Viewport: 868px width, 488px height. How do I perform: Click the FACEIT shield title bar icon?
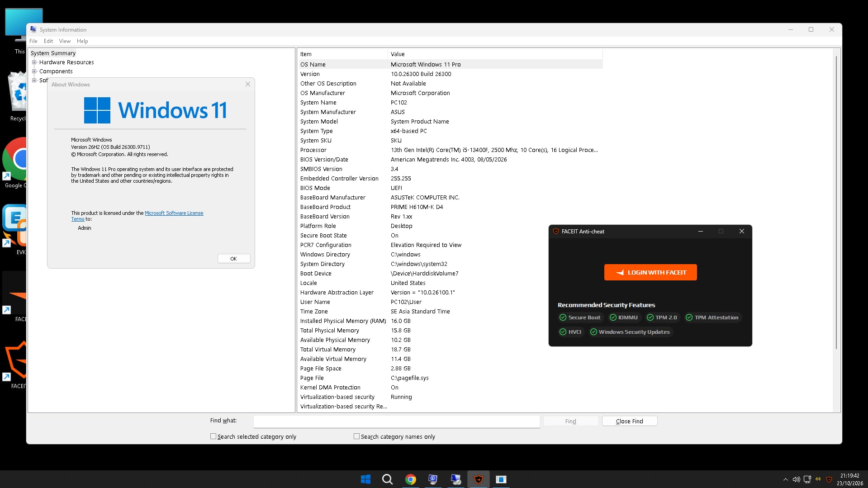pos(555,231)
